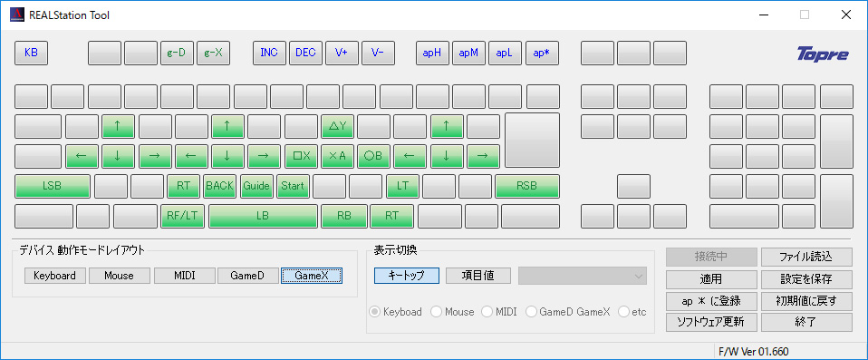This screenshot has height=360, width=868.
Task: Click the V+ function key
Action: click(x=342, y=54)
